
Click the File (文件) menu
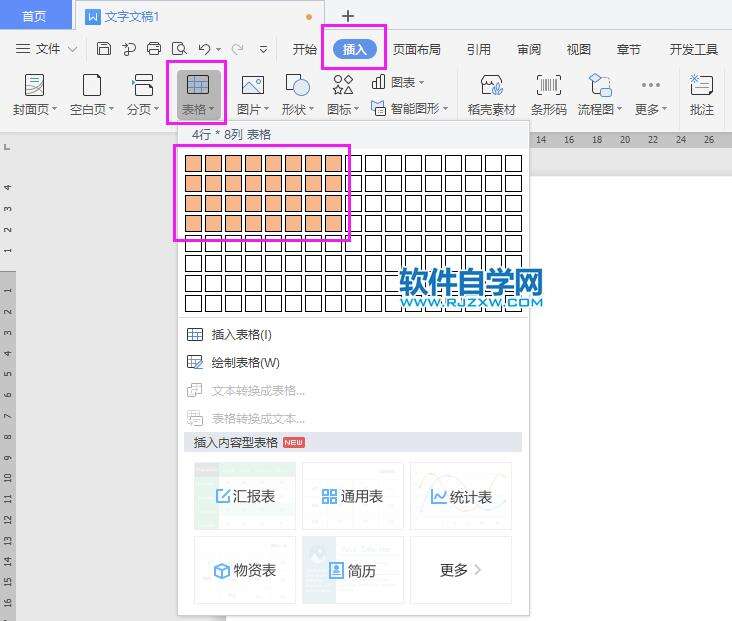pyautogui.click(x=38, y=49)
